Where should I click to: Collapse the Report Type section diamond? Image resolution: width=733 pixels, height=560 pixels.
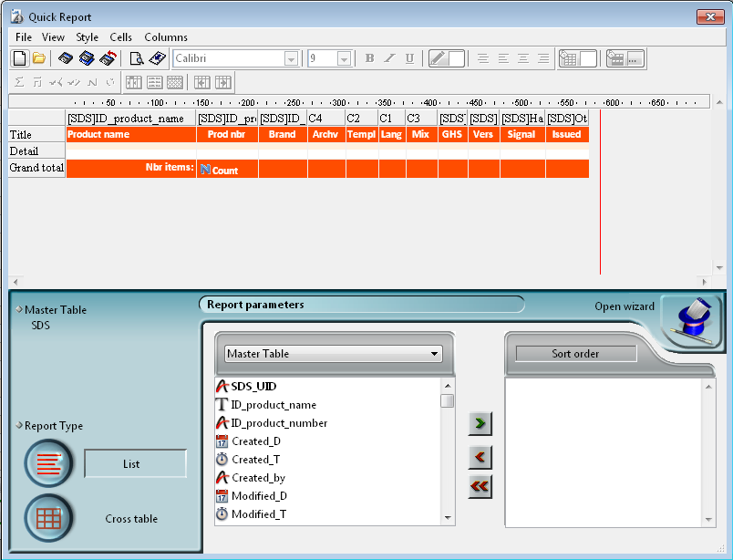[x=19, y=425]
